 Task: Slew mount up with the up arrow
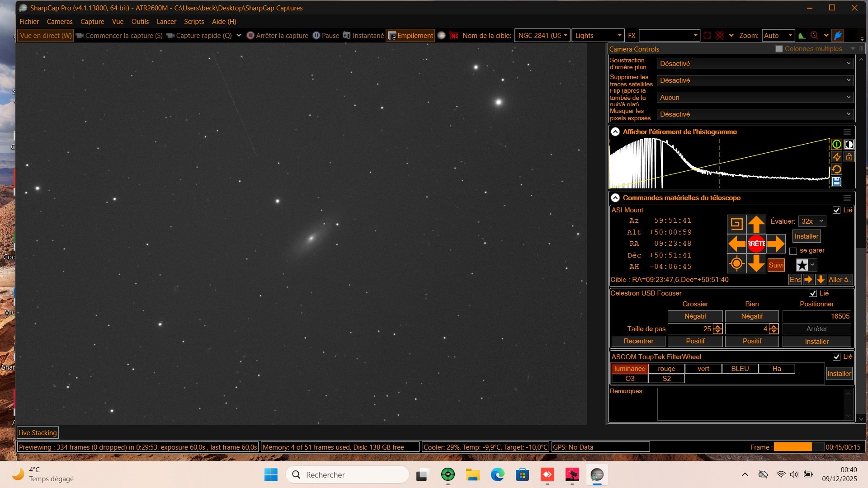click(x=756, y=224)
